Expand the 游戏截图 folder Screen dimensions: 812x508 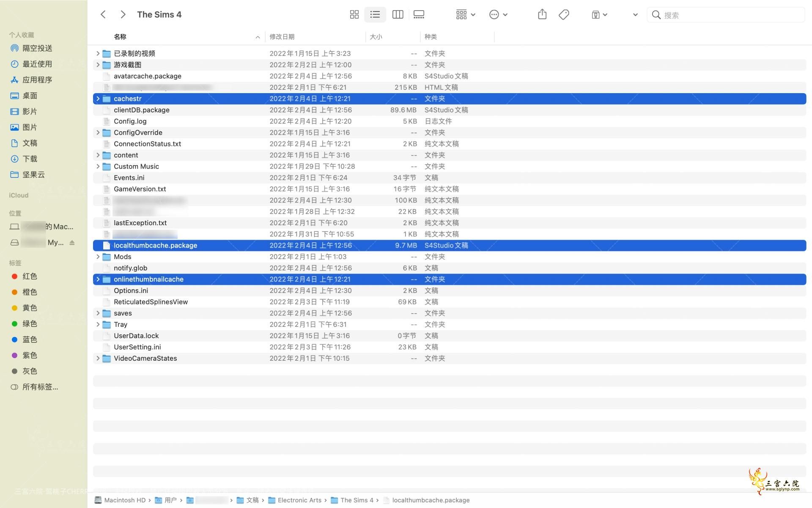tap(98, 65)
